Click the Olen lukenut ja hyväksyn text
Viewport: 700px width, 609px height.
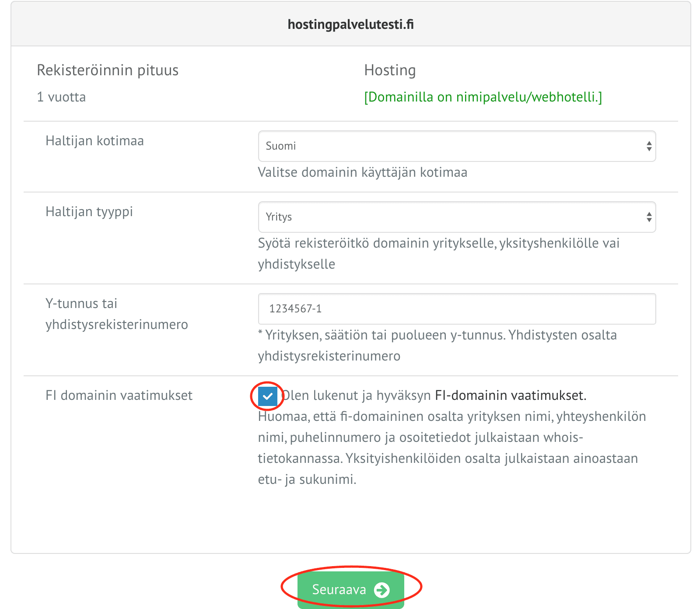(357, 395)
